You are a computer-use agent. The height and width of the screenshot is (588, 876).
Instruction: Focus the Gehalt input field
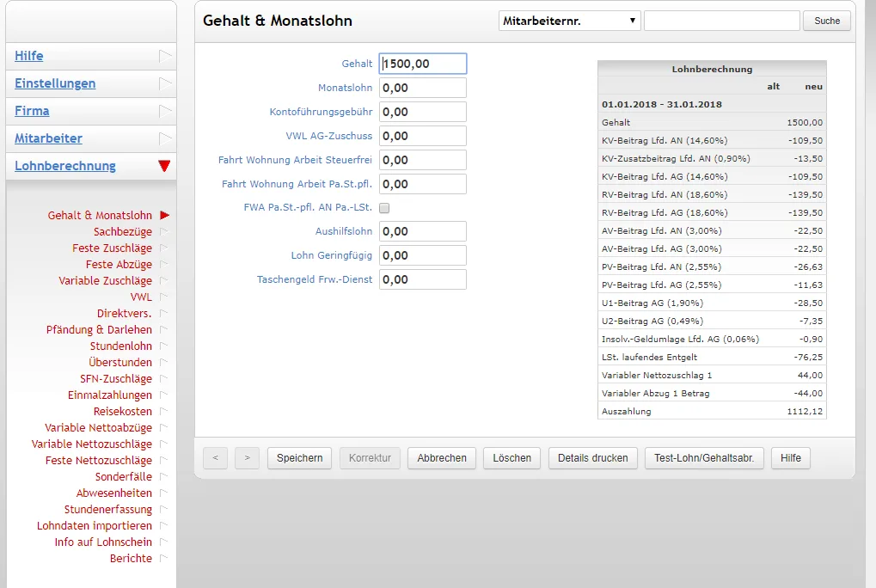click(423, 64)
